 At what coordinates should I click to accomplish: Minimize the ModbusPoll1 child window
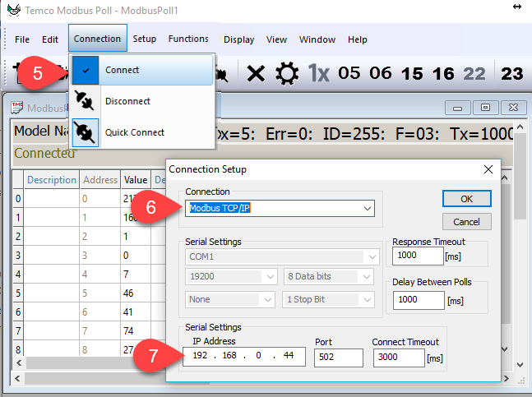[x=457, y=108]
